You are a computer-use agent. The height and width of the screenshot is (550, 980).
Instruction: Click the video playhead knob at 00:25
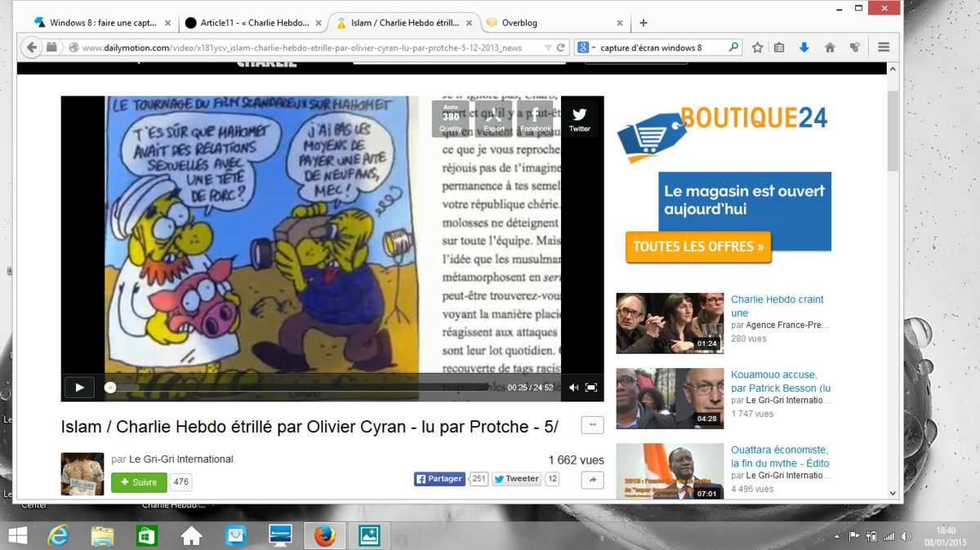tap(110, 388)
